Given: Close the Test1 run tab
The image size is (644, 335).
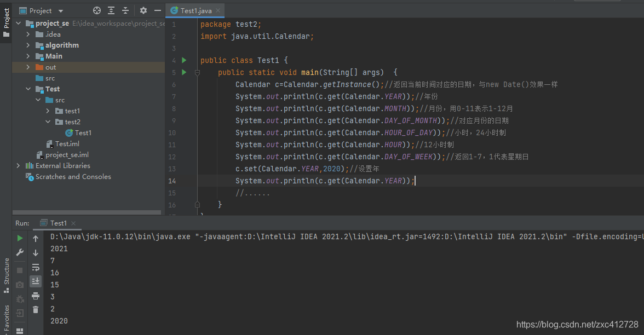Looking at the screenshot, I should (73, 223).
